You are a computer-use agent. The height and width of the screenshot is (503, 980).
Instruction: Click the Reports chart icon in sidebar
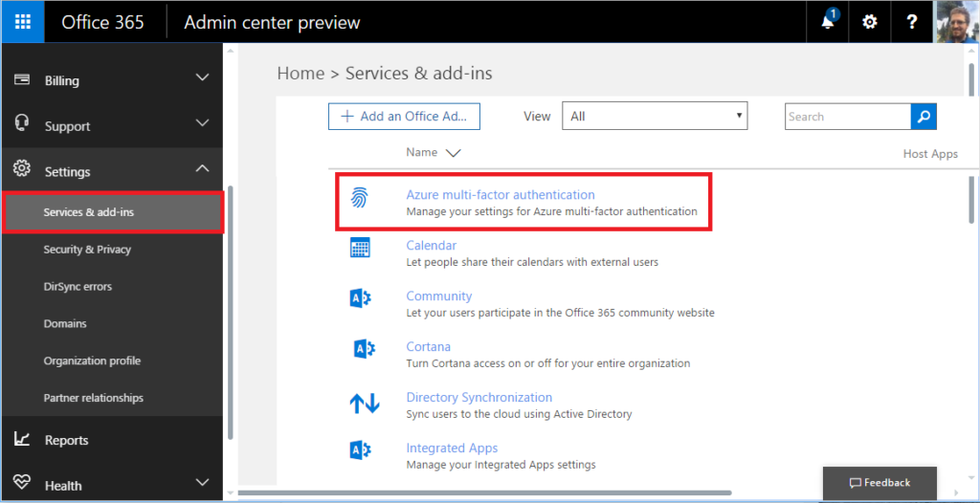coord(23,439)
